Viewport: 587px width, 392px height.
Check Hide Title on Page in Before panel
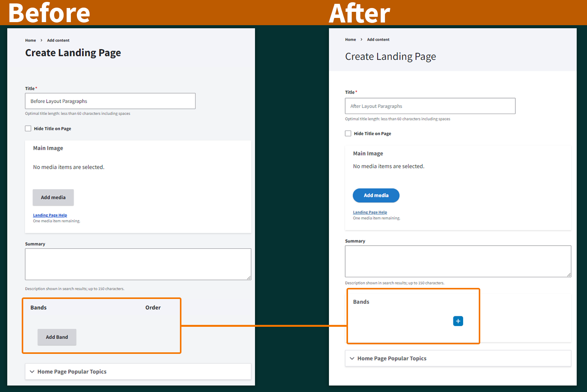click(28, 129)
